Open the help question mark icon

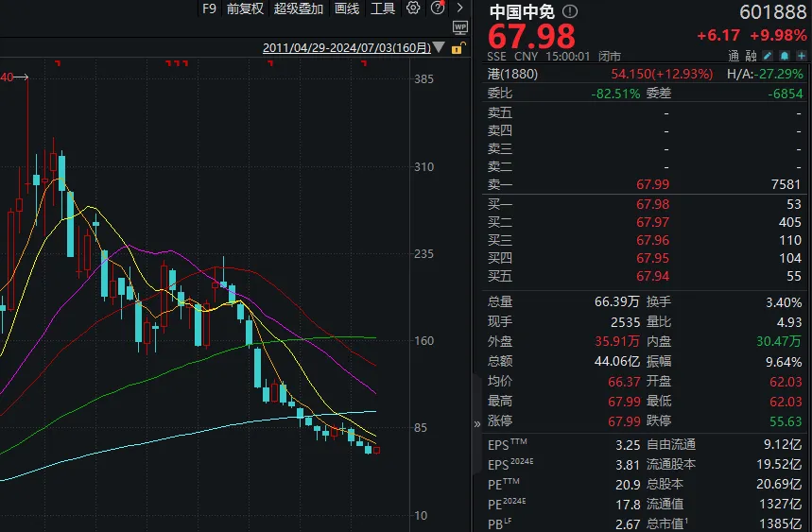(x=438, y=8)
